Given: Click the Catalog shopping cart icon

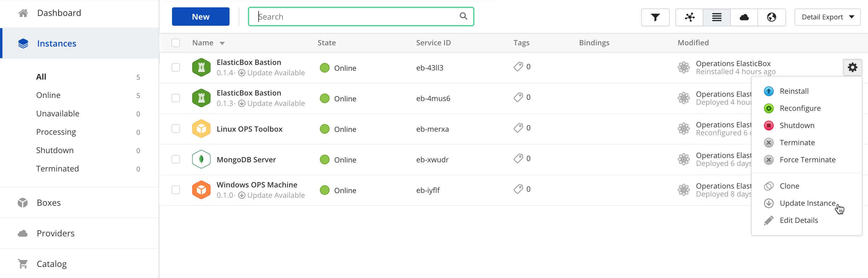Looking at the screenshot, I should 23,264.
